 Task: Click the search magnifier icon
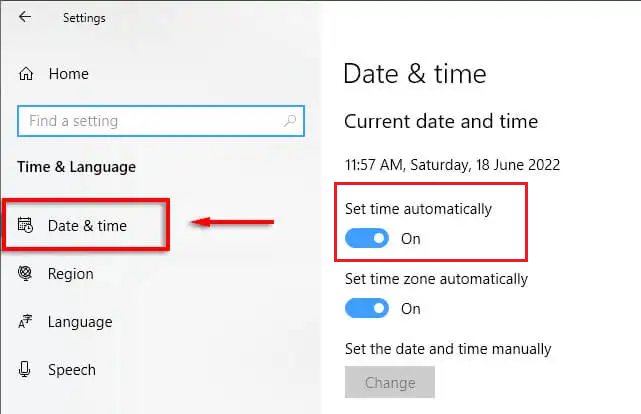pyautogui.click(x=290, y=121)
